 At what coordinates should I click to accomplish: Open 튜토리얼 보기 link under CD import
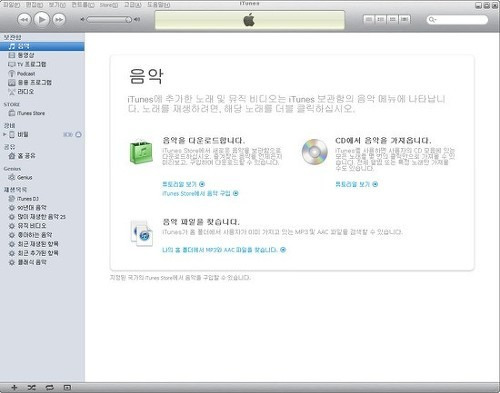coord(357,184)
